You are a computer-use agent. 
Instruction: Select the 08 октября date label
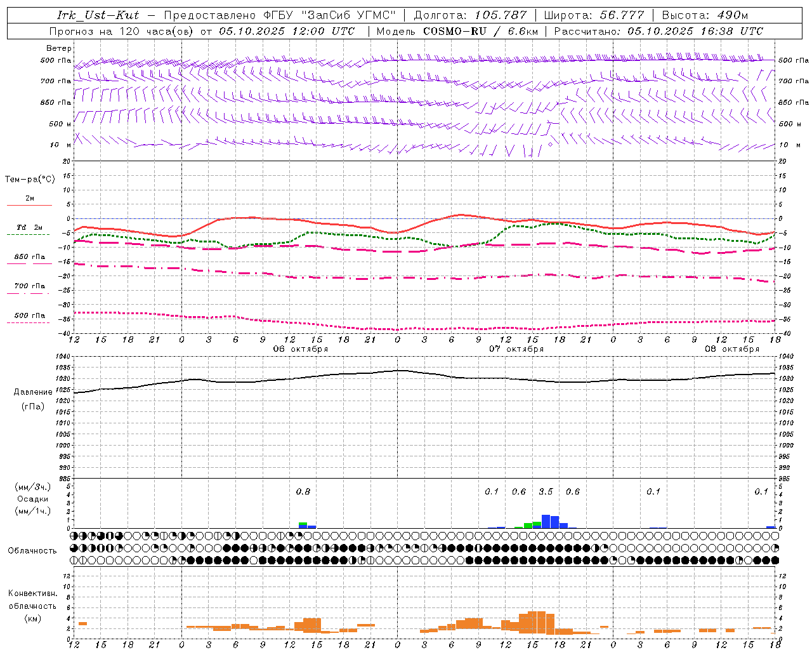tap(732, 349)
